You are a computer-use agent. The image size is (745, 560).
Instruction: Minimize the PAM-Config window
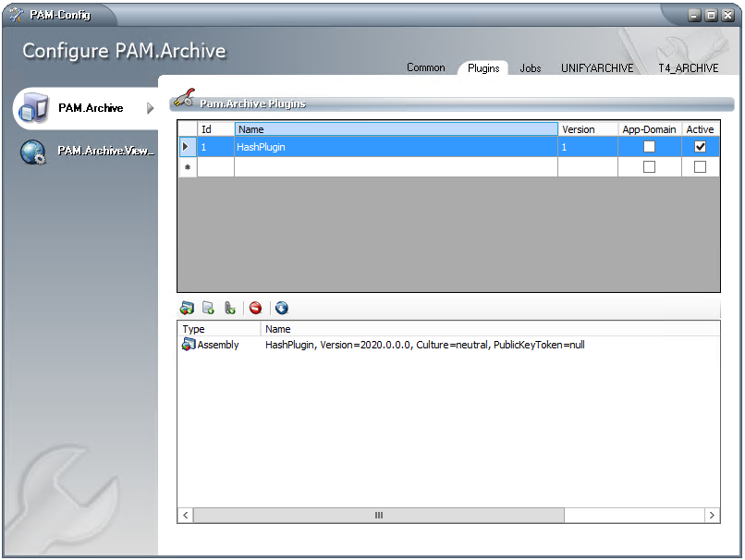(x=695, y=15)
